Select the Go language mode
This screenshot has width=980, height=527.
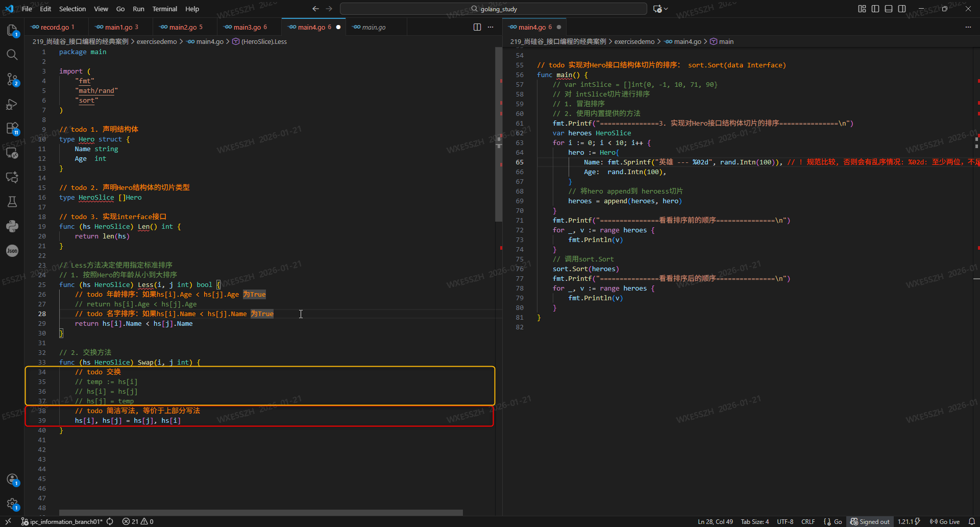[838, 521]
